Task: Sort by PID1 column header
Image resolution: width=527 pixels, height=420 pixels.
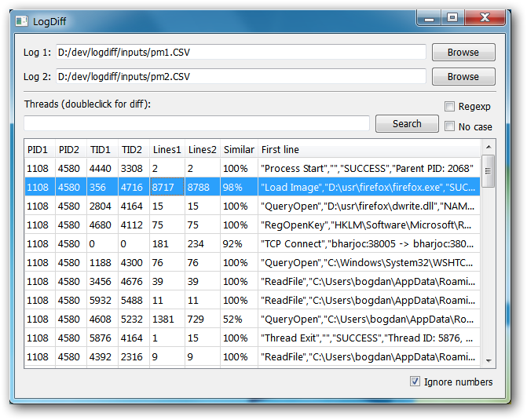Action: point(40,149)
